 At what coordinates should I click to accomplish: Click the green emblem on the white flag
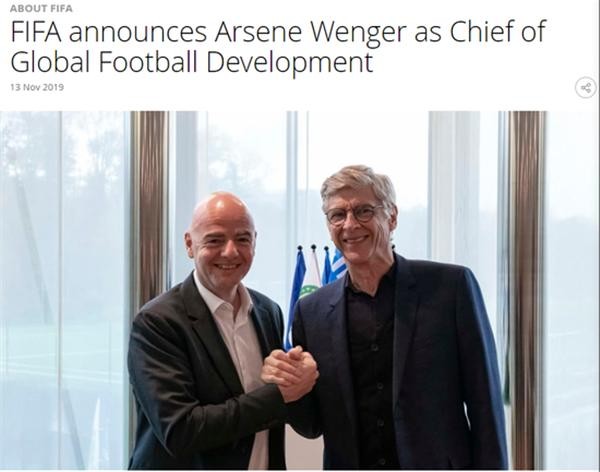pyautogui.click(x=309, y=290)
